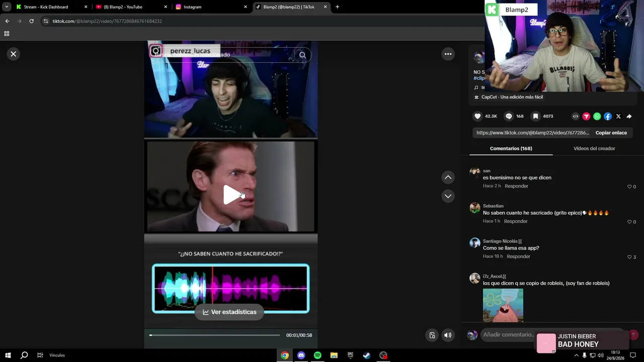The width and height of the screenshot is (644, 362).
Task: Share the video on Facebook
Action: pos(608,116)
